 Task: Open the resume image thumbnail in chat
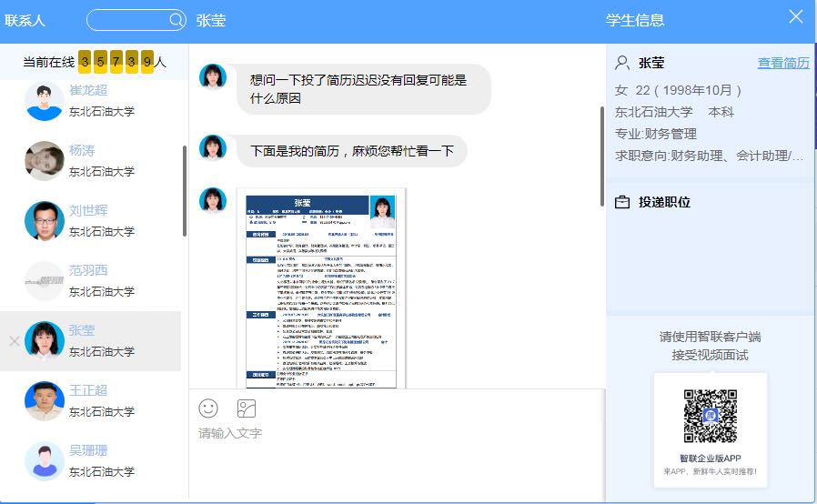pyautogui.click(x=320, y=287)
